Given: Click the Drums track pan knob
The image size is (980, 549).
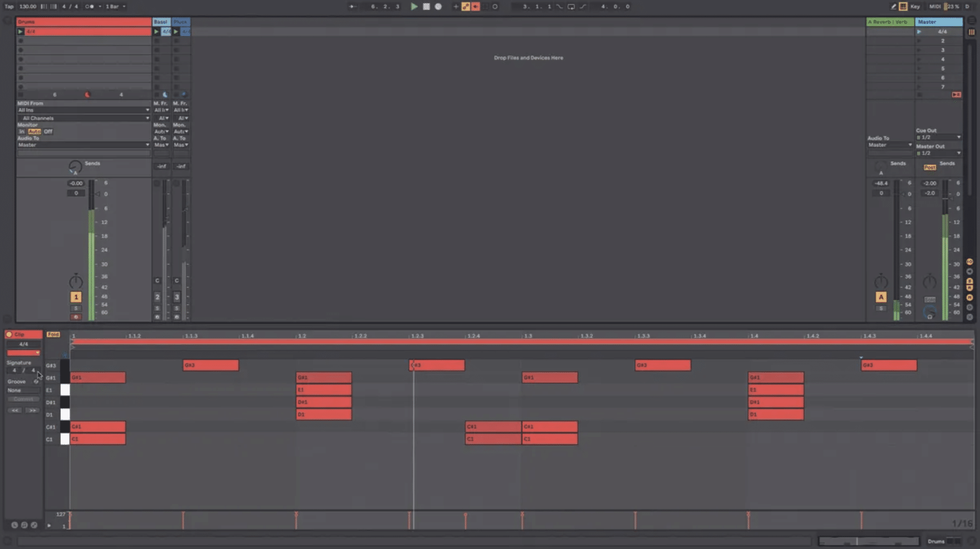Looking at the screenshot, I should [76, 282].
